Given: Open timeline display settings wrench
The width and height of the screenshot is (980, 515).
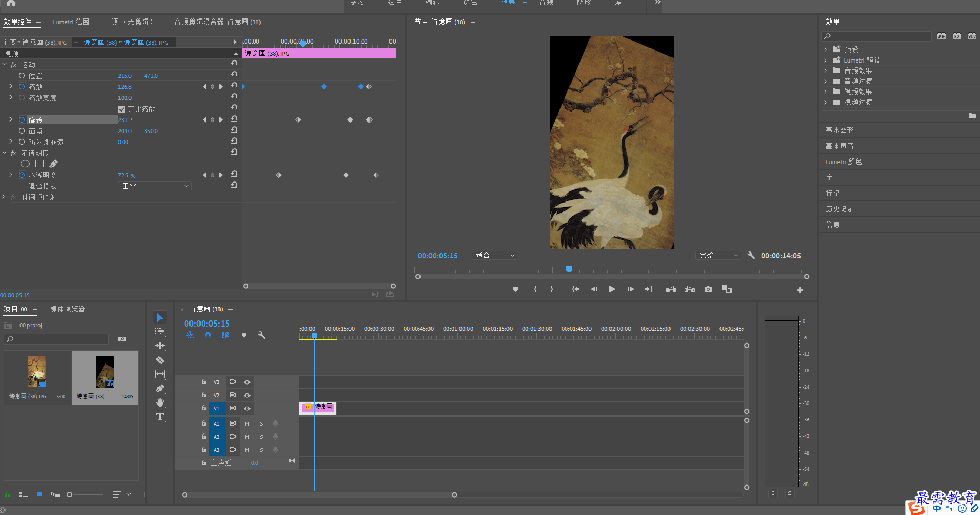Looking at the screenshot, I should click(262, 335).
